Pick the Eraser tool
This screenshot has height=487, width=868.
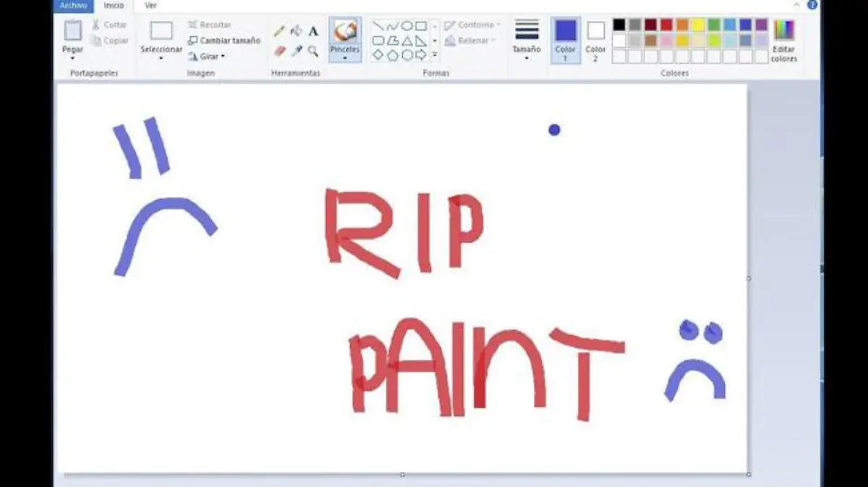(279, 51)
